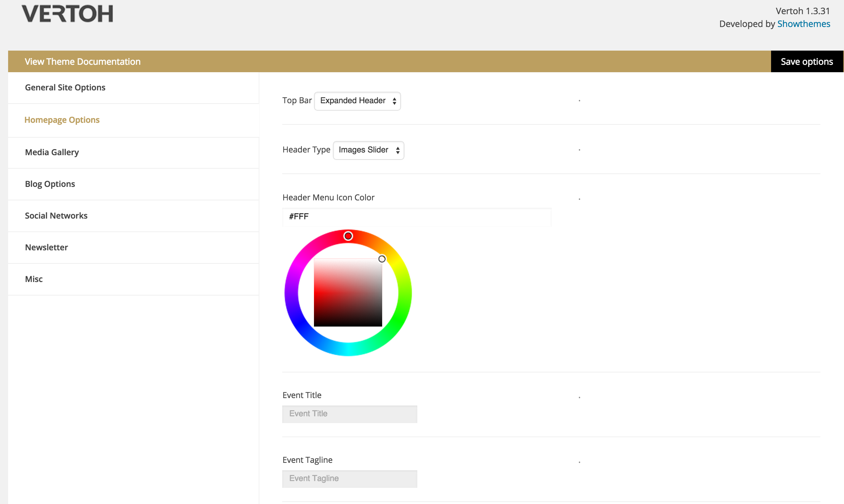
Task: Click the Vertoh logo
Action: click(x=67, y=13)
